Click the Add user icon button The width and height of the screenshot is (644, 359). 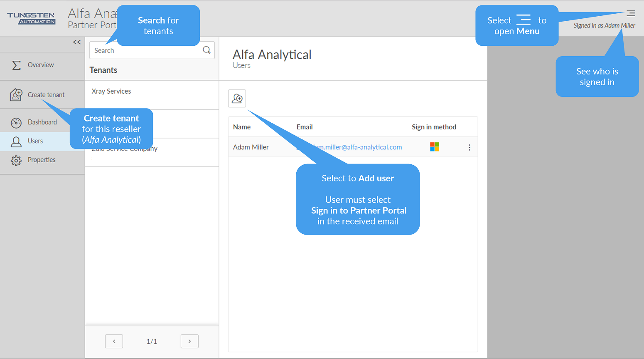[237, 99]
